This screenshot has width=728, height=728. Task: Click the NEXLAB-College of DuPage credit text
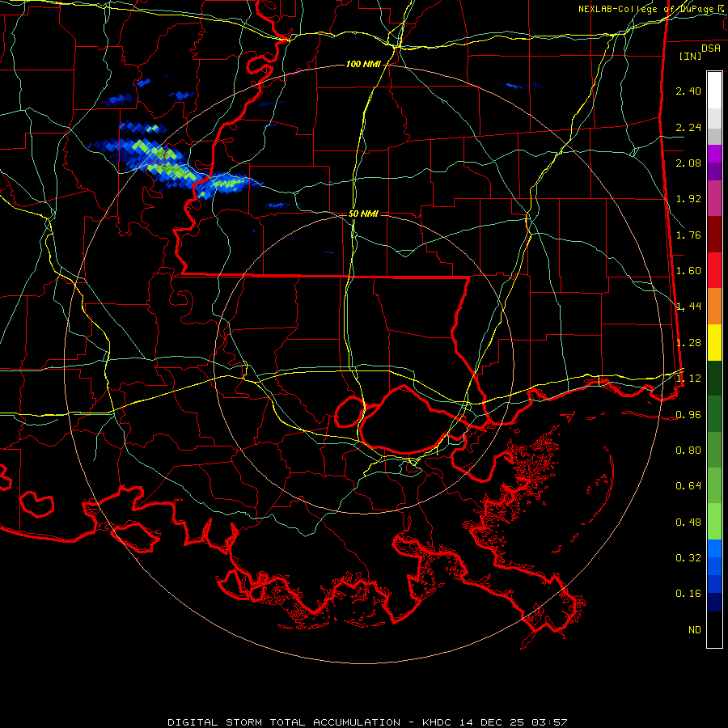coord(650,9)
